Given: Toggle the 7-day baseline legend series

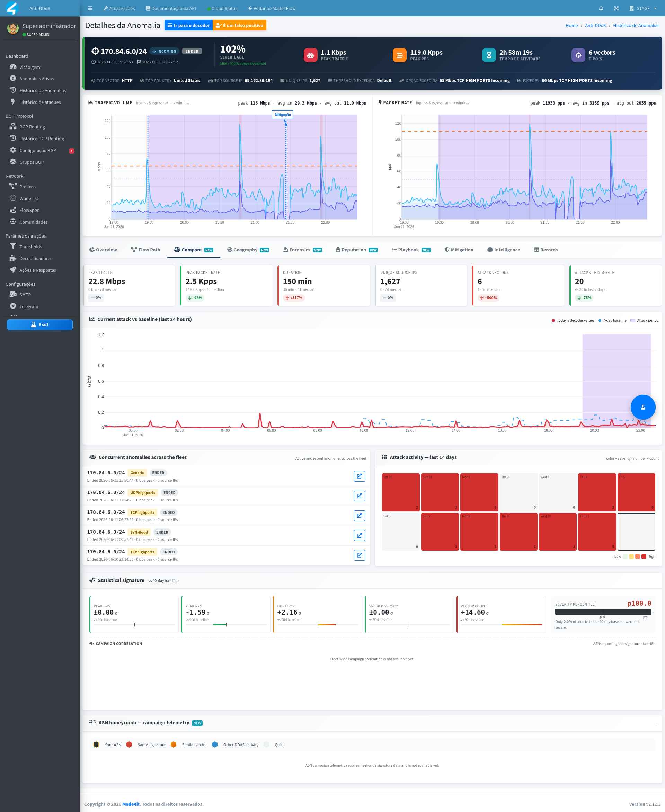Looking at the screenshot, I should coord(612,321).
